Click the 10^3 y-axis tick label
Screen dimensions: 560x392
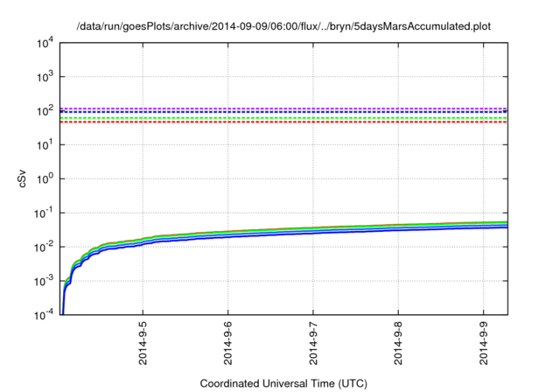(45, 76)
